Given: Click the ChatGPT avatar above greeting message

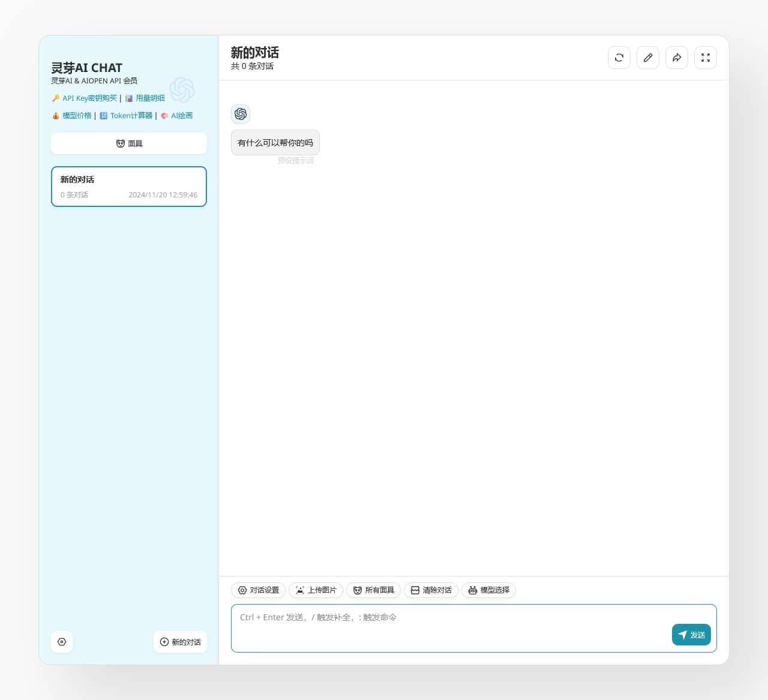Looking at the screenshot, I should tap(241, 114).
